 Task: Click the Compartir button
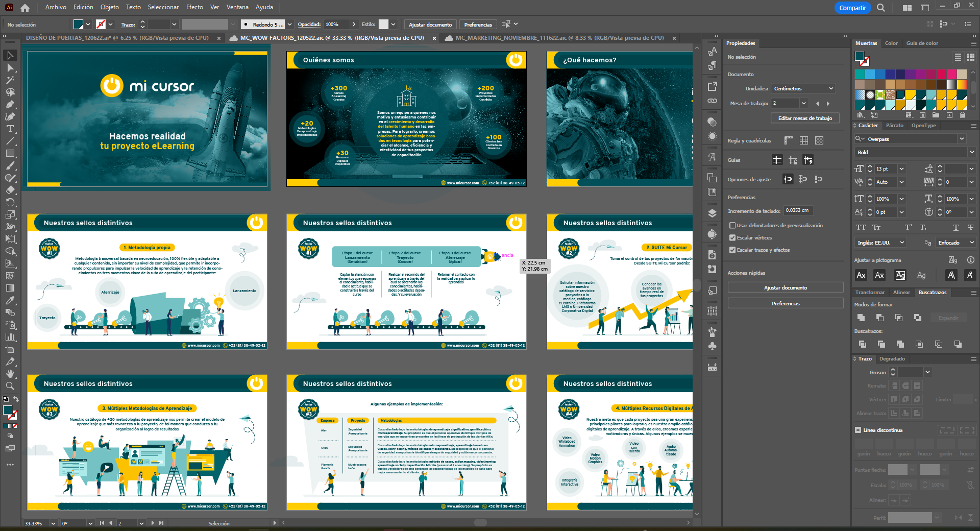[x=852, y=8]
